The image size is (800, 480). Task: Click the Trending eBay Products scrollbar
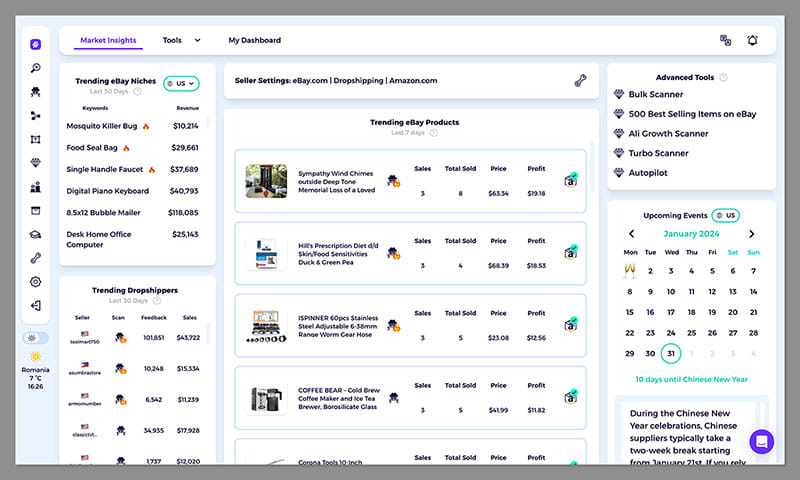[x=592, y=166]
